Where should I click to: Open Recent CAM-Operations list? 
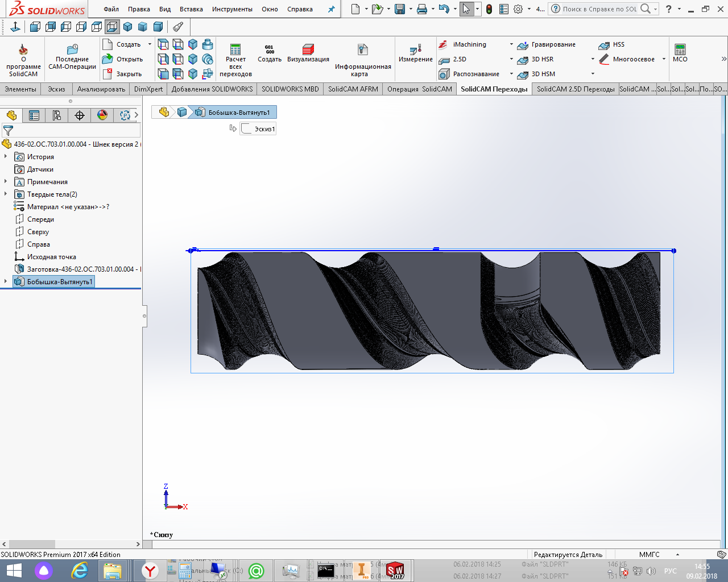(72, 56)
